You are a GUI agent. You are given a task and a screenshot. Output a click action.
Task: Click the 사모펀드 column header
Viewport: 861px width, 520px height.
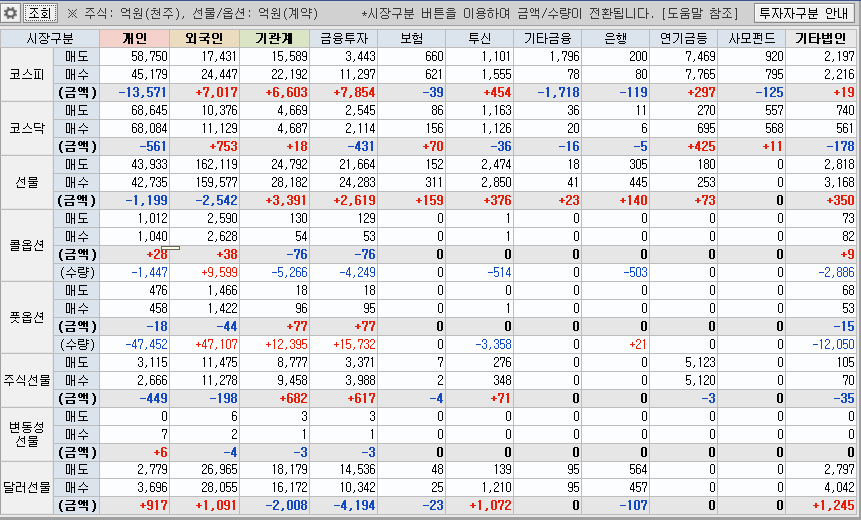pos(752,38)
